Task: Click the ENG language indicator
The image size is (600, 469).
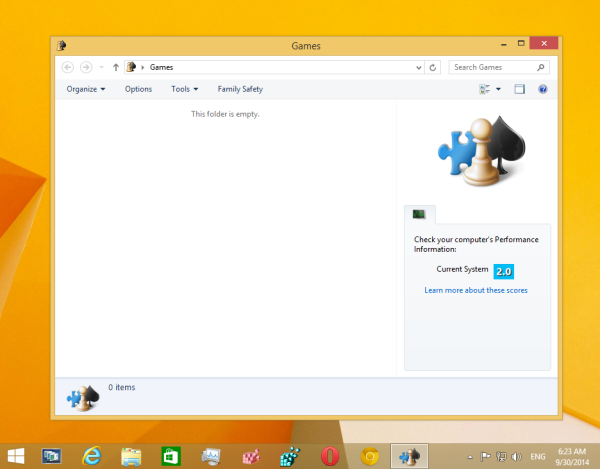Action: (538, 456)
